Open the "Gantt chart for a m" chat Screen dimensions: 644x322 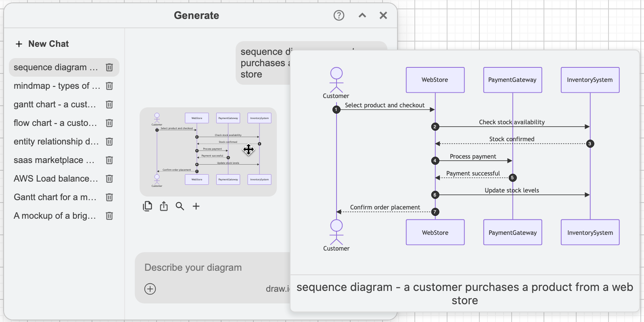point(55,197)
